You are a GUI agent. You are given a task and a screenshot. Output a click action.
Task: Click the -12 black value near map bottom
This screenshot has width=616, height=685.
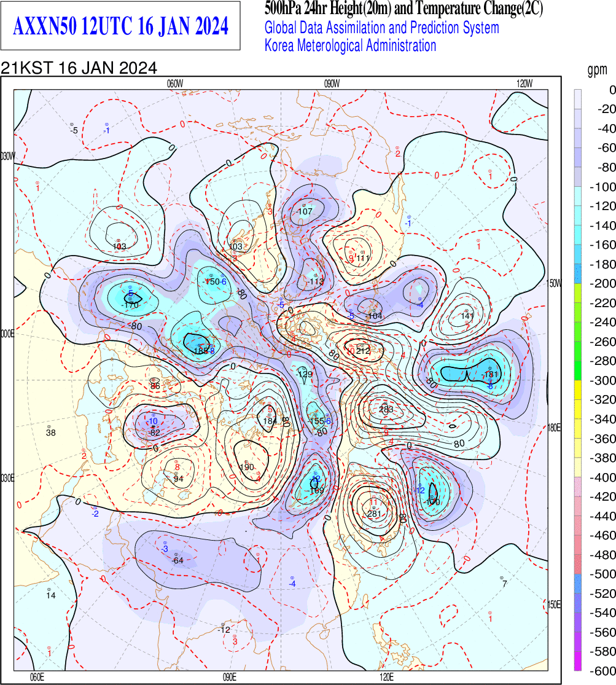tap(224, 630)
